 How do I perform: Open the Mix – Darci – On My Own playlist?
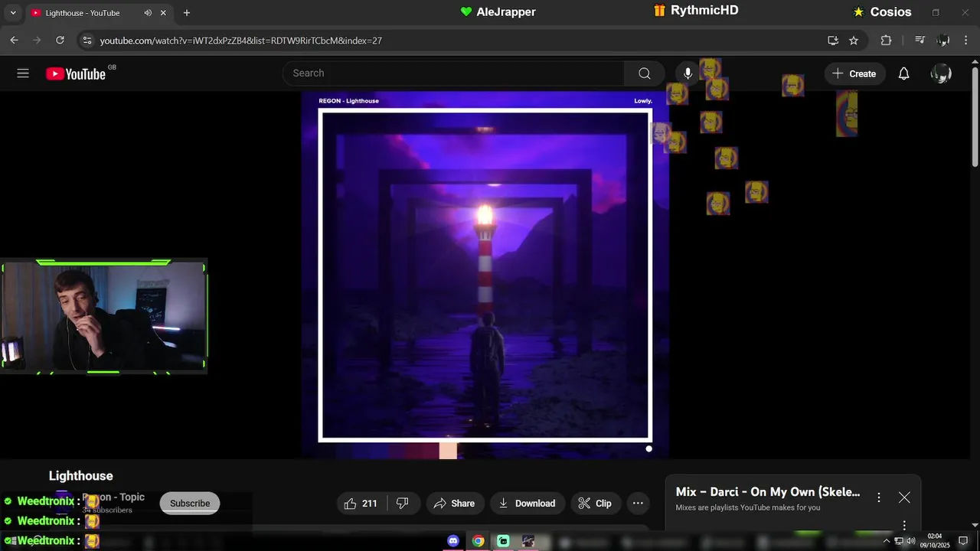(x=768, y=492)
